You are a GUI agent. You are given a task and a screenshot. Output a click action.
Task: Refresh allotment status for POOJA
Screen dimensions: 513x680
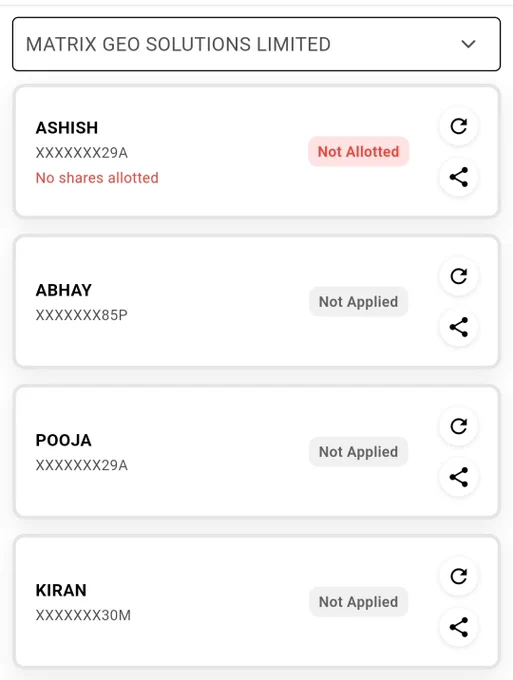point(458,426)
